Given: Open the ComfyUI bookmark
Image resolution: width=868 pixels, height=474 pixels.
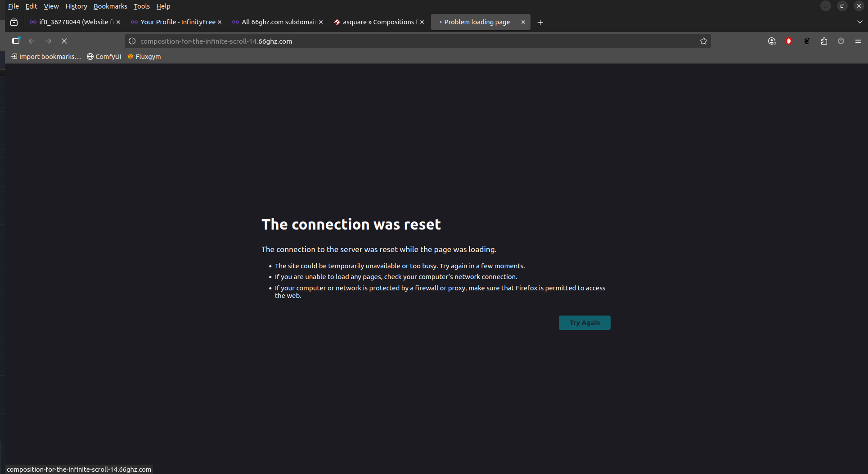Looking at the screenshot, I should pyautogui.click(x=104, y=57).
